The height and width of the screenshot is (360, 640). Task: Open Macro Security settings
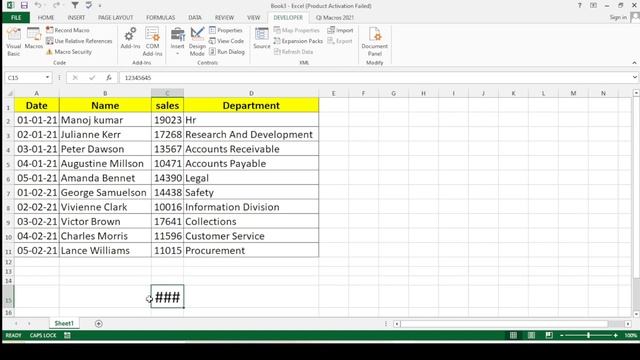pos(69,52)
